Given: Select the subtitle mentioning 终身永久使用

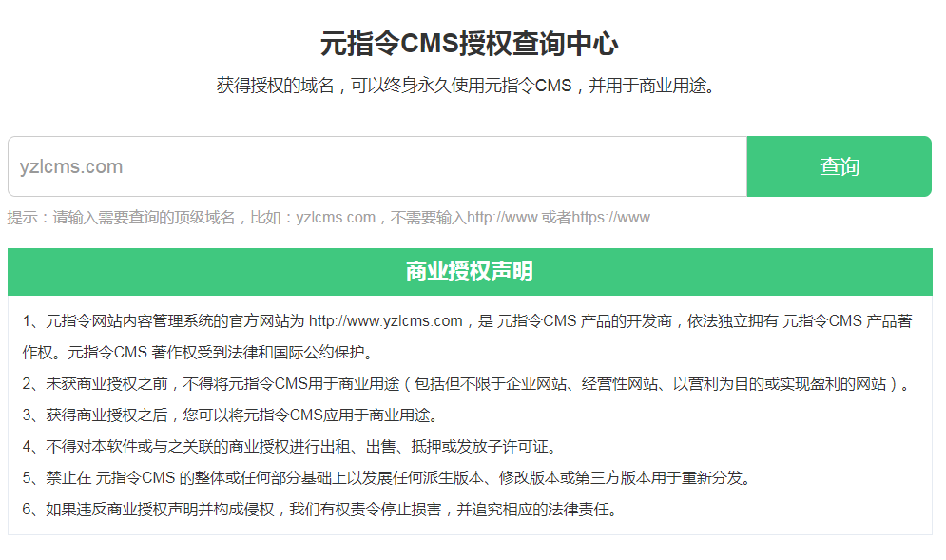Looking at the screenshot, I should [x=466, y=87].
